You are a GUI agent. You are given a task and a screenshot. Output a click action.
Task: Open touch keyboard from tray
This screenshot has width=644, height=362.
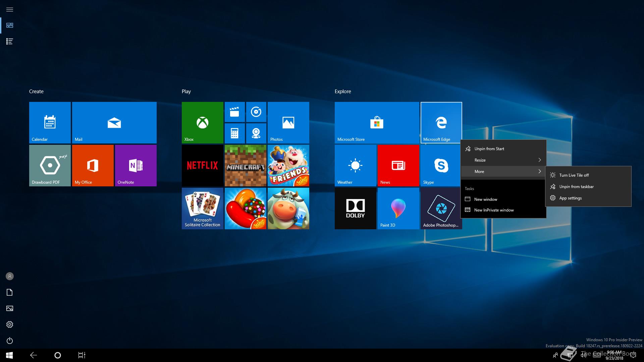(x=597, y=355)
